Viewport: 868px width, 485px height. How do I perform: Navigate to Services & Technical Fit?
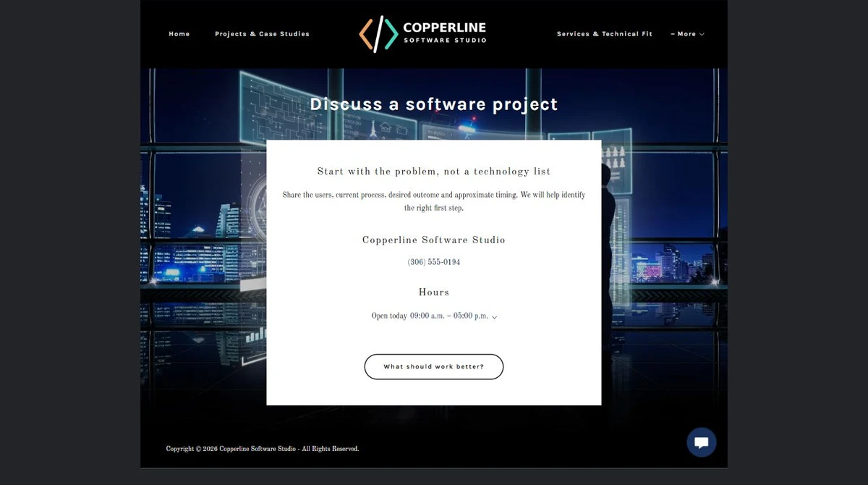(605, 34)
